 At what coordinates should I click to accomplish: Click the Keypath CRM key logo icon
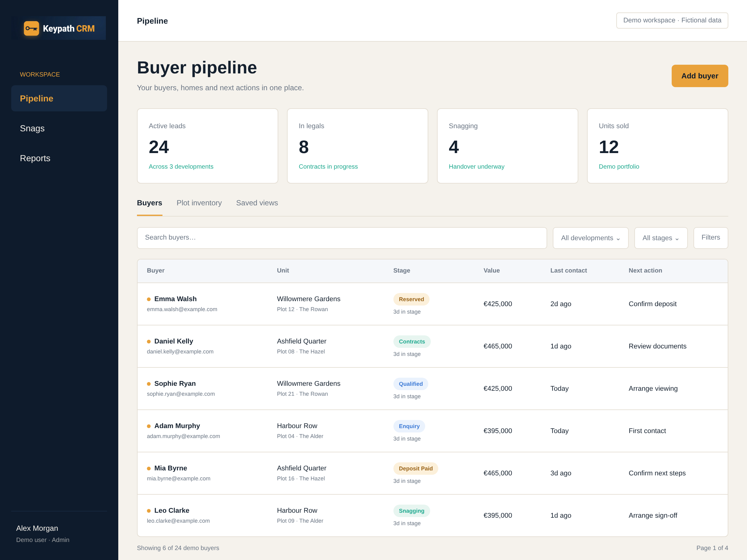coord(31,28)
